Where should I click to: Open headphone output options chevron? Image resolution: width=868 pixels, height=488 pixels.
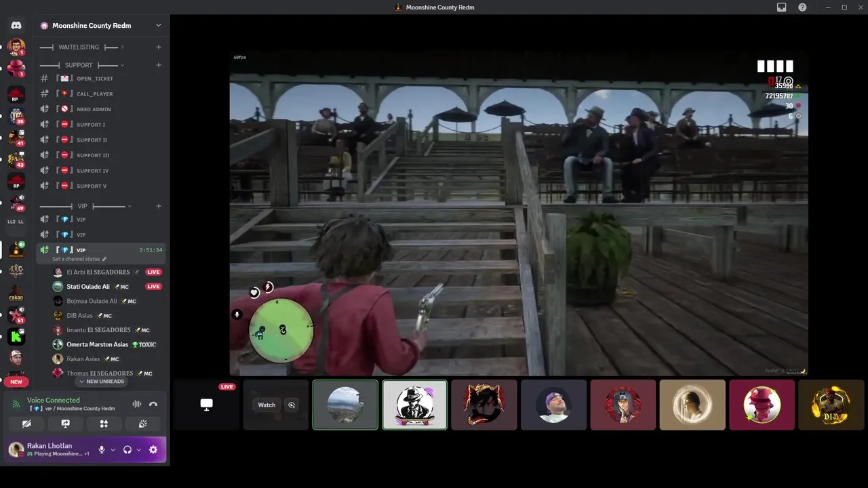click(x=138, y=449)
